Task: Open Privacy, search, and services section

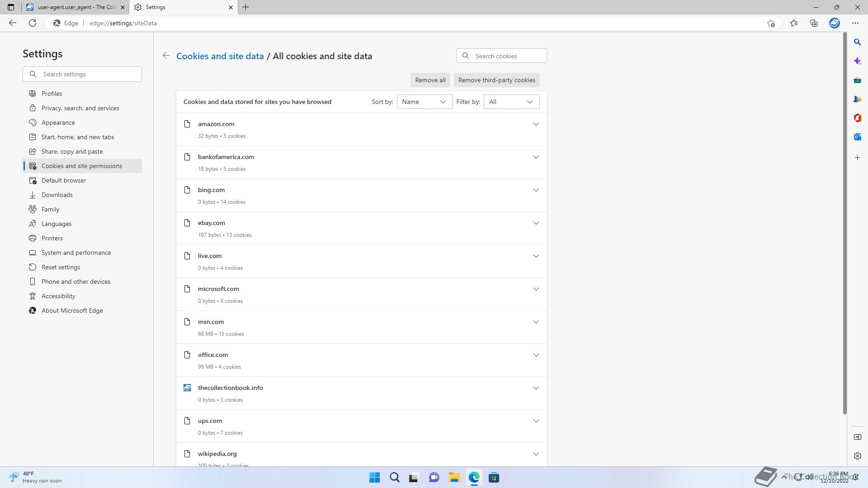Action: [x=82, y=108]
